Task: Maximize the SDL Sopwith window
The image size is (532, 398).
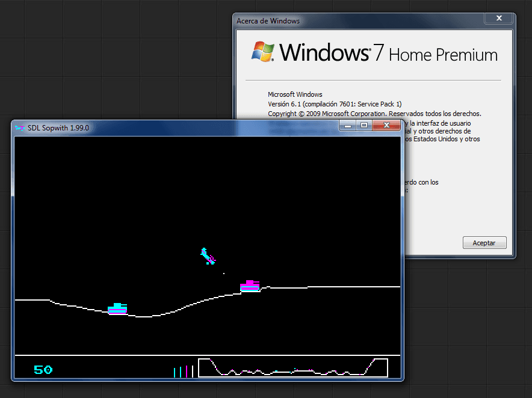Action: coord(364,125)
